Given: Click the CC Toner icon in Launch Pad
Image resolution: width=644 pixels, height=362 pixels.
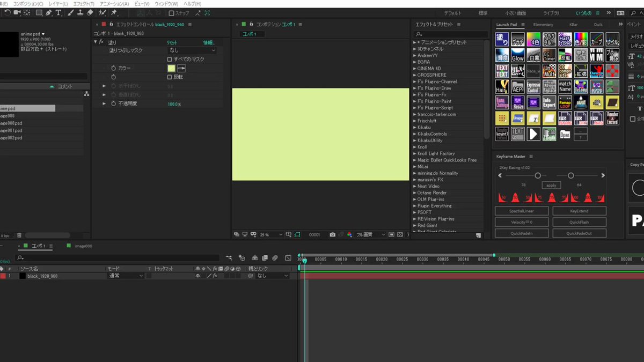Looking at the screenshot, I should [549, 55].
